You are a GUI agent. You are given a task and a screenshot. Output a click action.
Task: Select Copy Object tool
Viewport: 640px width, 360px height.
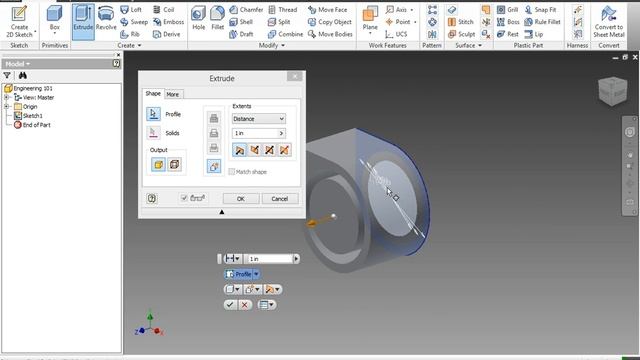click(x=329, y=22)
